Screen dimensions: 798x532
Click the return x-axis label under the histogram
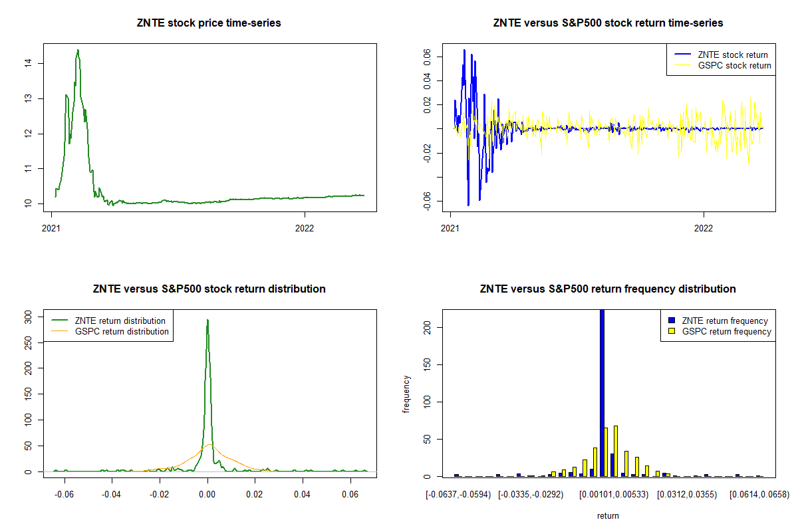[x=608, y=515]
